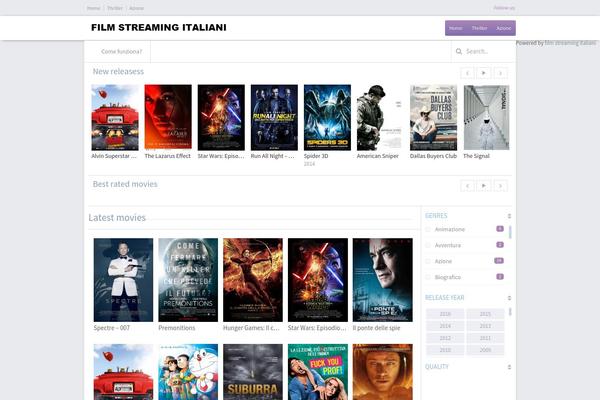This screenshot has width=600, height=400.
Task: Click the Azione count badge
Action: (499, 261)
